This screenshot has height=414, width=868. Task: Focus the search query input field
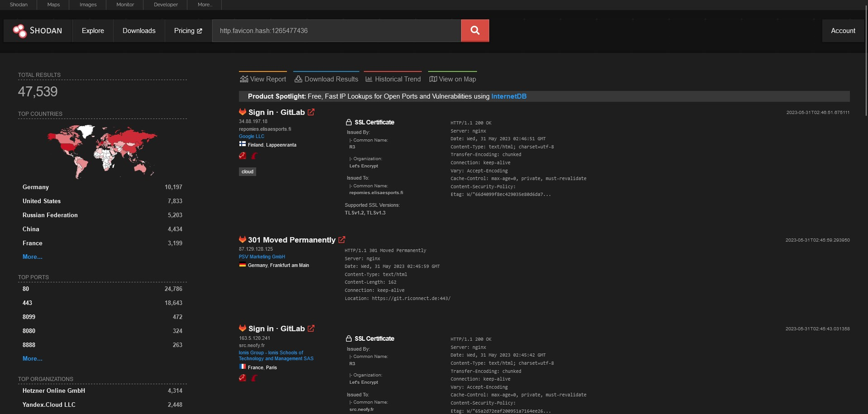tap(337, 31)
